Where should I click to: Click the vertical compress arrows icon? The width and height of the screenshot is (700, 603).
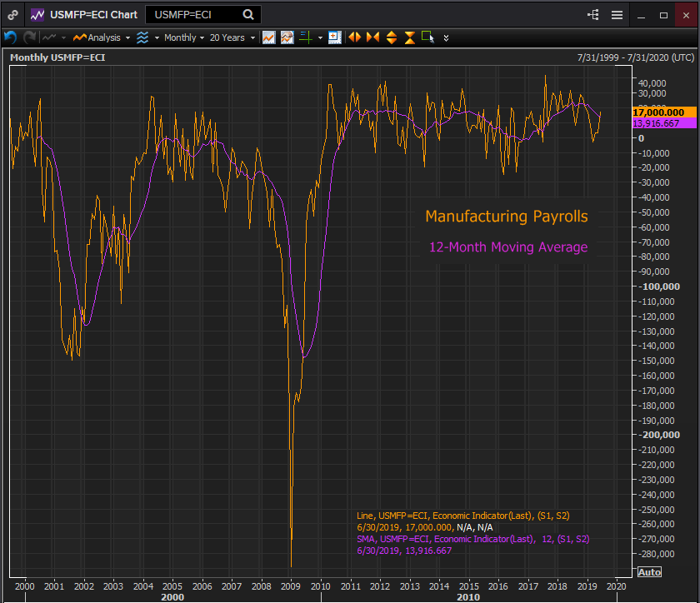tap(410, 37)
